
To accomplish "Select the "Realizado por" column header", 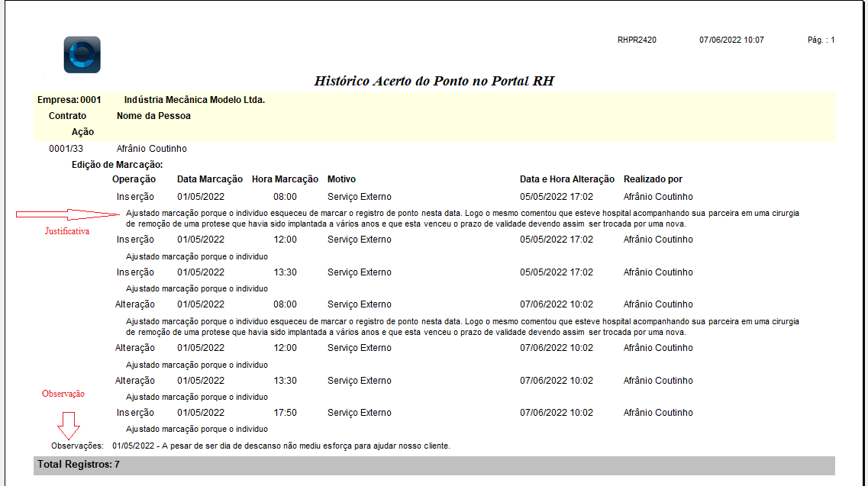I will (x=653, y=179).
